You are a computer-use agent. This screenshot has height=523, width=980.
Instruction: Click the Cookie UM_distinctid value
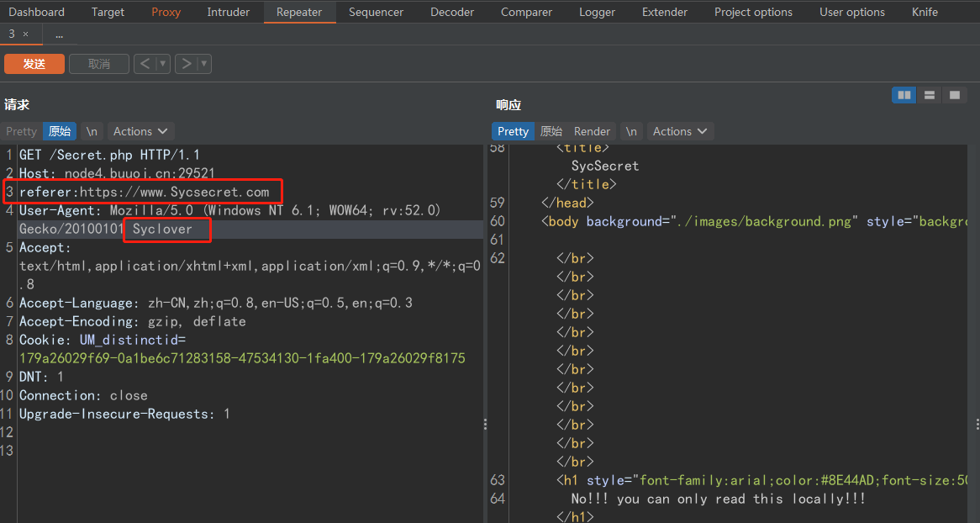click(242, 358)
